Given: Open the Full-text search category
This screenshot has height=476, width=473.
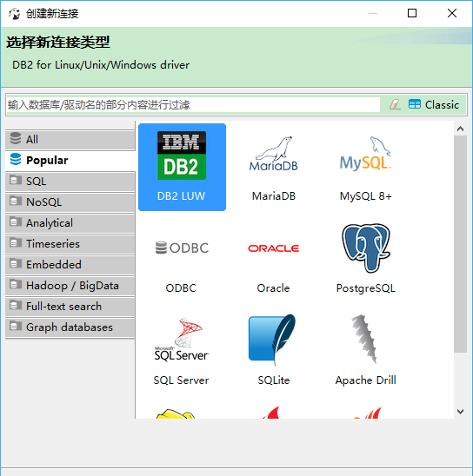Looking at the screenshot, I should coord(70,307).
